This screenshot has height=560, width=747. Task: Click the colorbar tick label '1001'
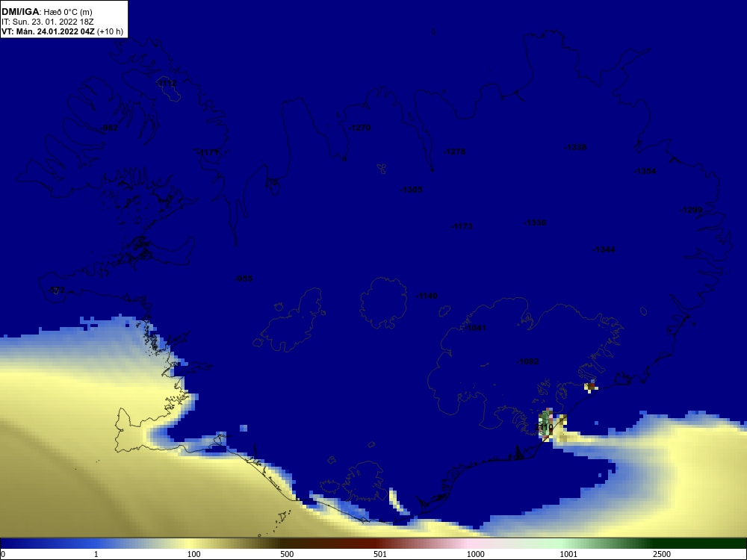pos(568,554)
